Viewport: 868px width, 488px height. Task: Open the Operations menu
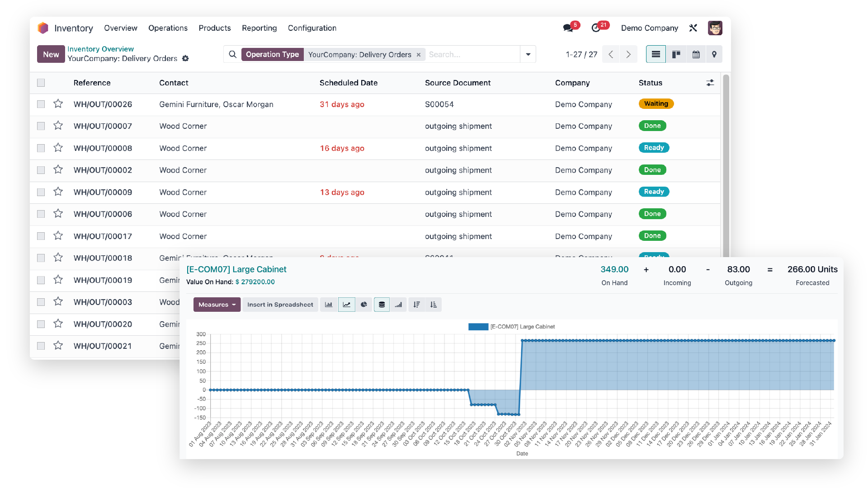point(168,28)
